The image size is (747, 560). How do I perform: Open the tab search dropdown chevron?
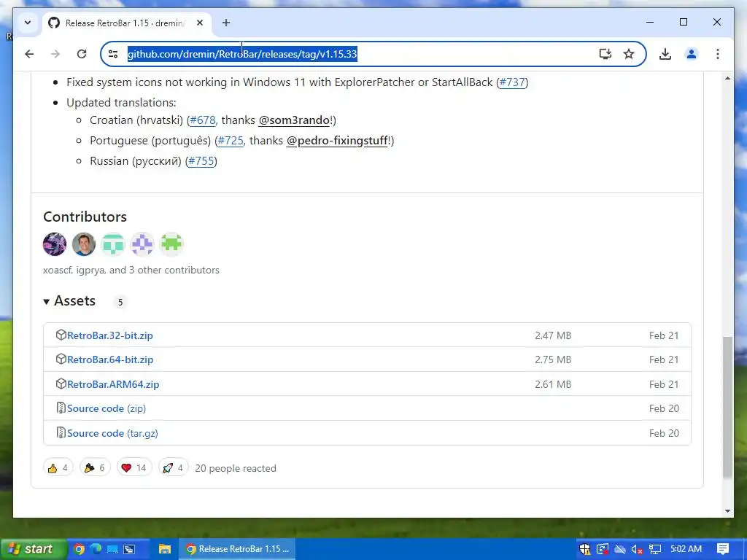click(28, 23)
